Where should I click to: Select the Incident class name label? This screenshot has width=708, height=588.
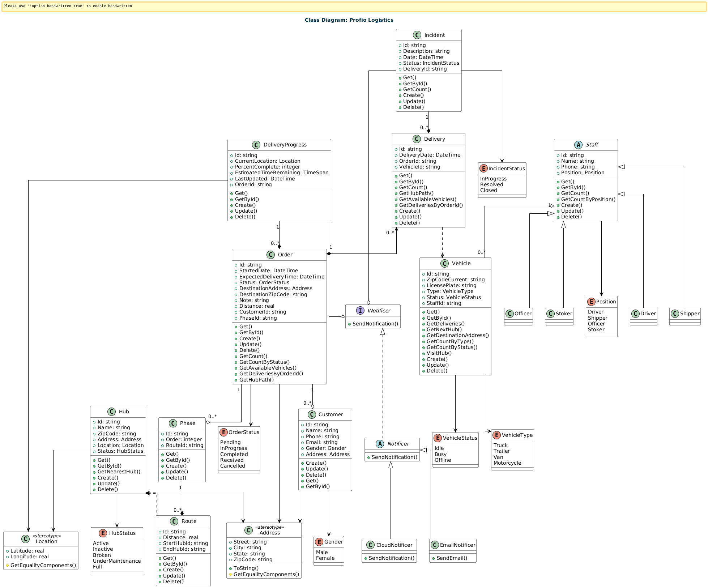point(434,35)
